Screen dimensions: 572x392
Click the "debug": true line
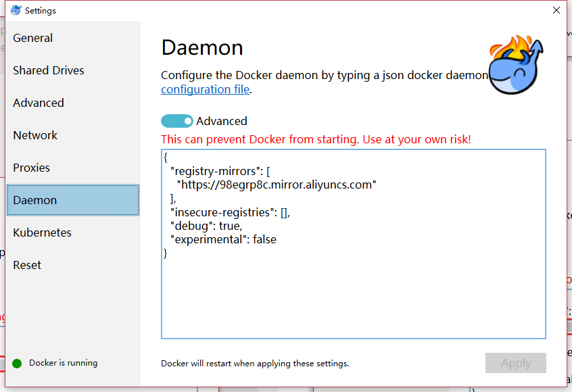[206, 226]
